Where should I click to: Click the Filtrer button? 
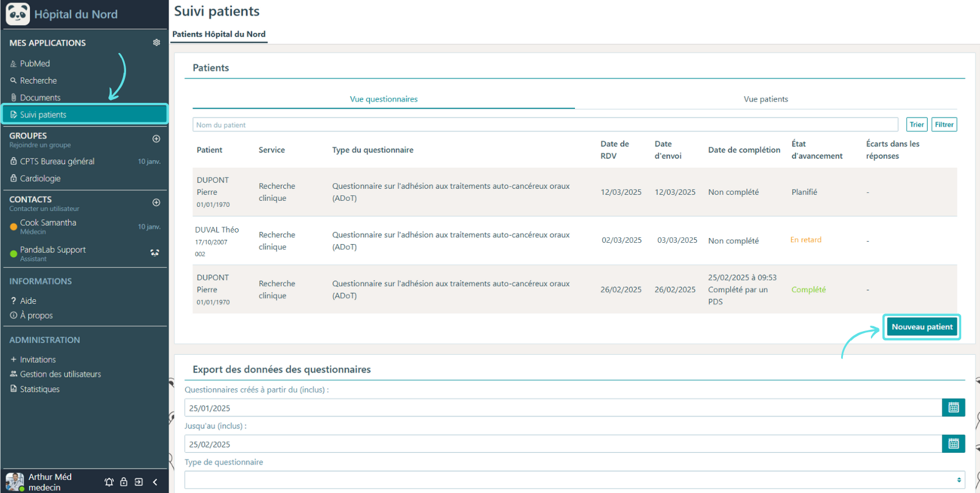point(944,125)
